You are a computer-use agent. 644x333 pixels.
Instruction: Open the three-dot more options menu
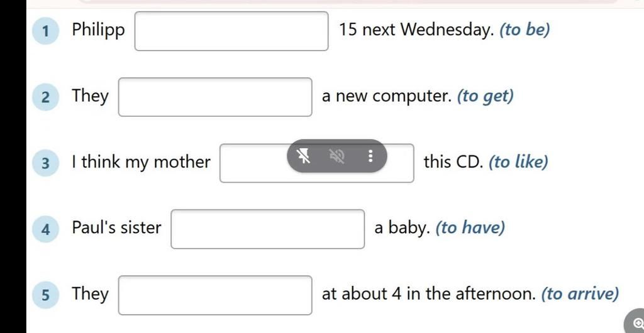[370, 156]
